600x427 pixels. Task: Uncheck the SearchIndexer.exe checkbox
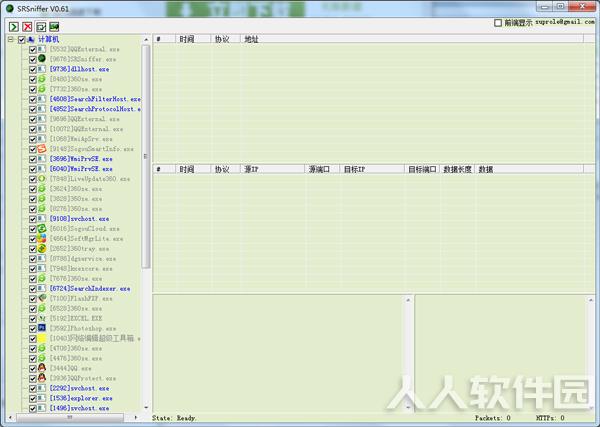(33, 288)
